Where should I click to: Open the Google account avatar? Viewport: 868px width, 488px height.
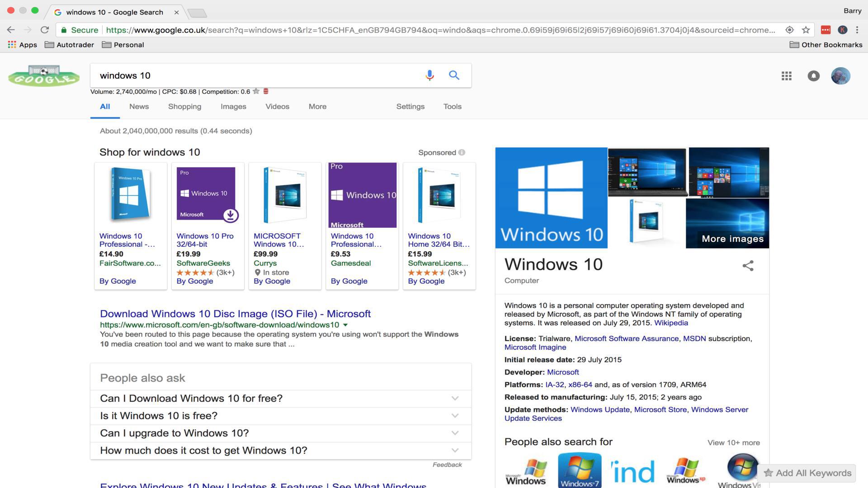click(840, 76)
